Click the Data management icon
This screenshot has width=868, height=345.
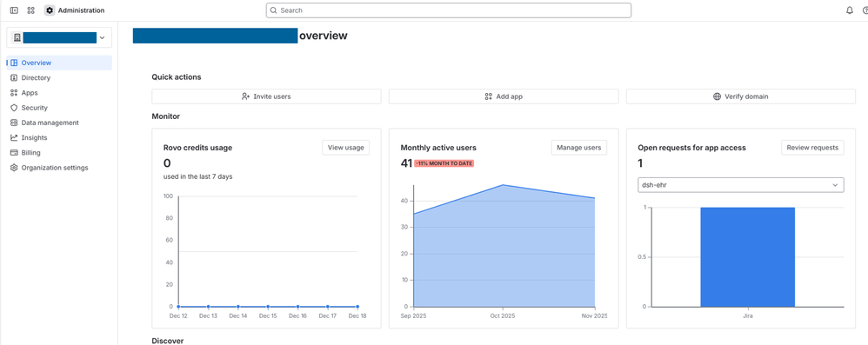[15, 123]
